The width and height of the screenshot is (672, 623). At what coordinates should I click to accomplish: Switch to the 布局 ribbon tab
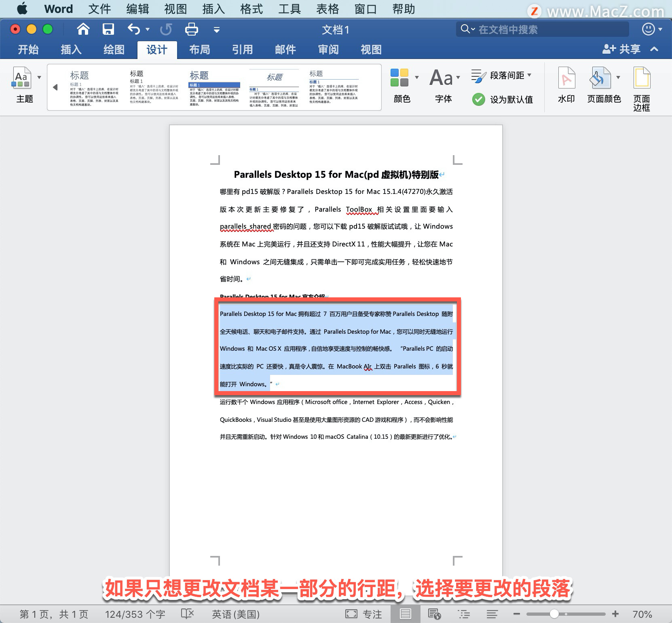coord(199,49)
